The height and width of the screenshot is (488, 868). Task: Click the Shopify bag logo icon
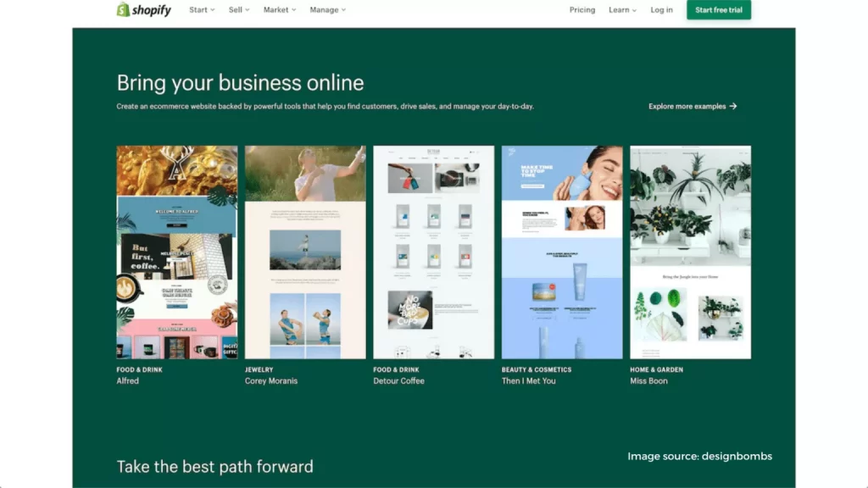click(x=123, y=9)
